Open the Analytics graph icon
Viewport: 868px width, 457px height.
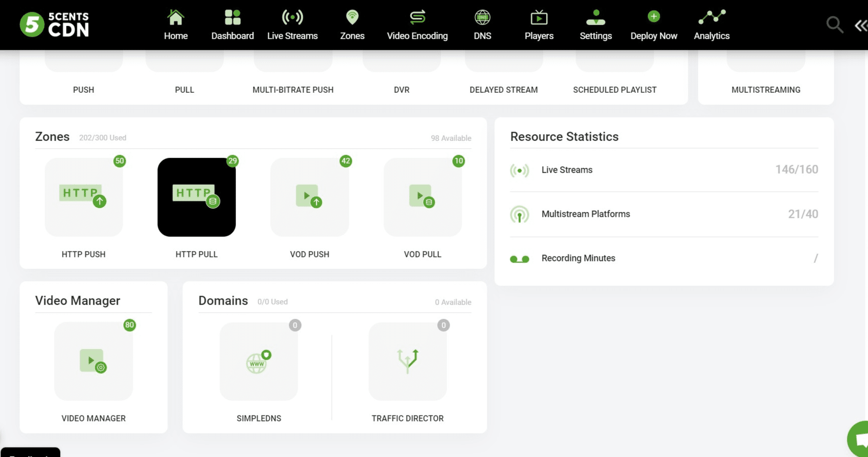pyautogui.click(x=712, y=17)
